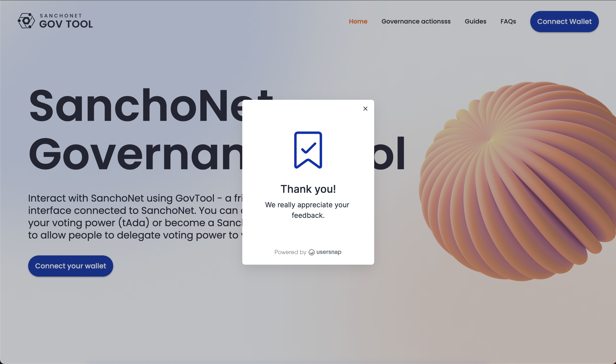The image size is (616, 364).
Task: Open the Home navigation item
Action: pos(358,21)
